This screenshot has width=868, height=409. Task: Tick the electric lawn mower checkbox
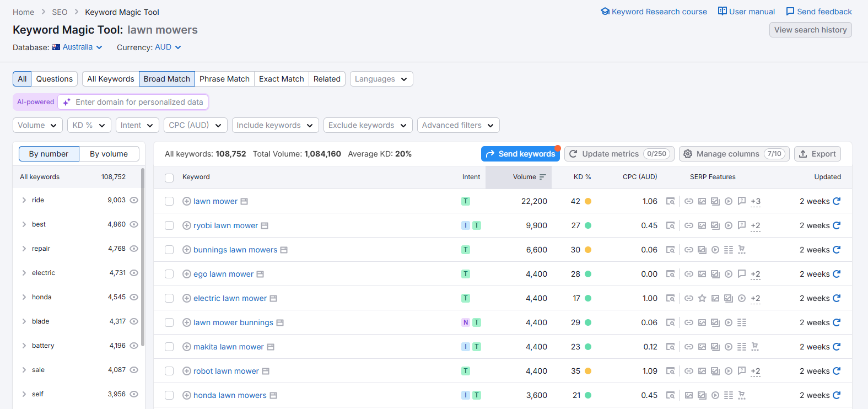(x=169, y=298)
